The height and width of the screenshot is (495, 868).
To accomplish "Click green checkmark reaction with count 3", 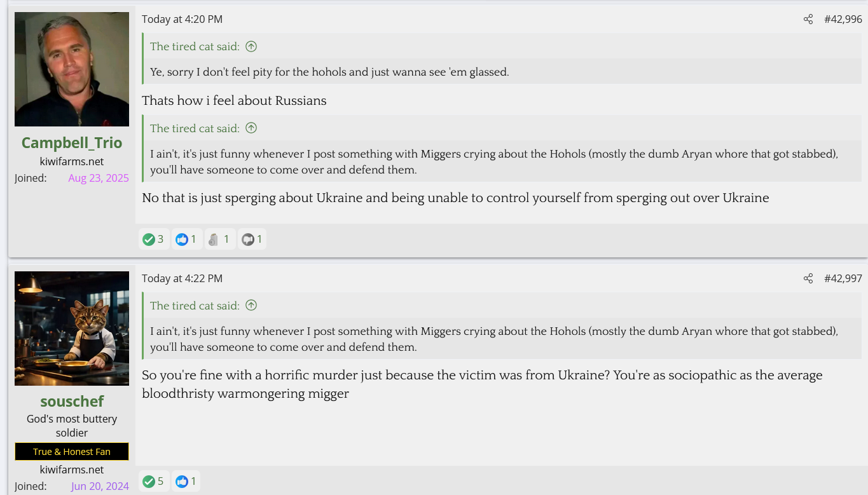I will 154,239.
